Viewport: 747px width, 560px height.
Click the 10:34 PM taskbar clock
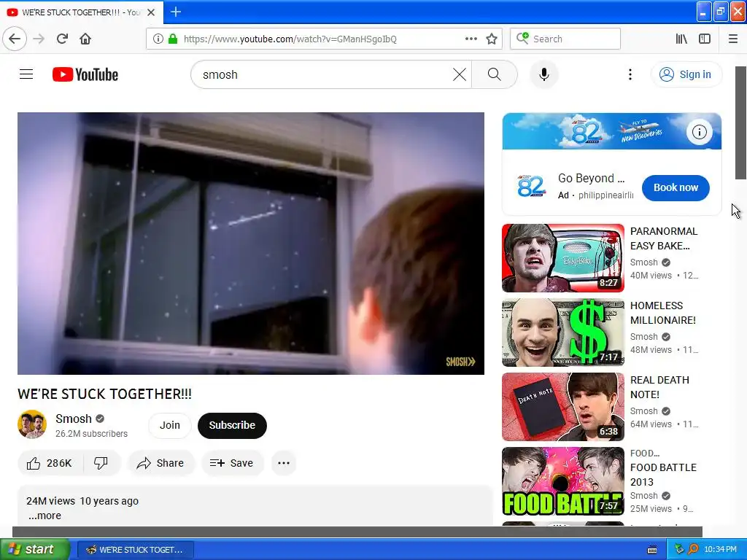(720, 550)
